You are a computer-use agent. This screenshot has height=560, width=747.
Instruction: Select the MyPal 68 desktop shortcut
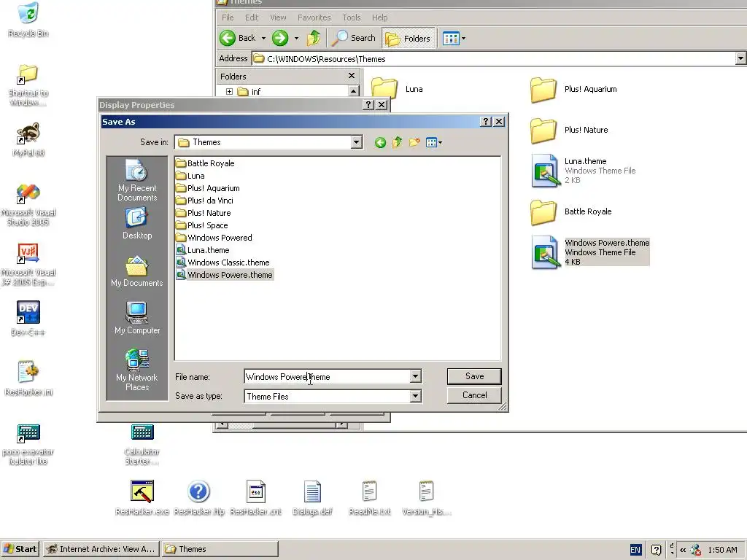(x=28, y=139)
